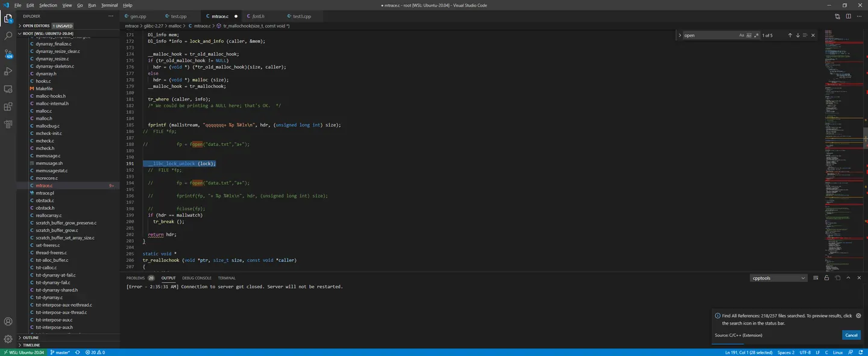The width and height of the screenshot is (868, 356).
Task: Expand the OUTLINE section
Action: (x=31, y=337)
